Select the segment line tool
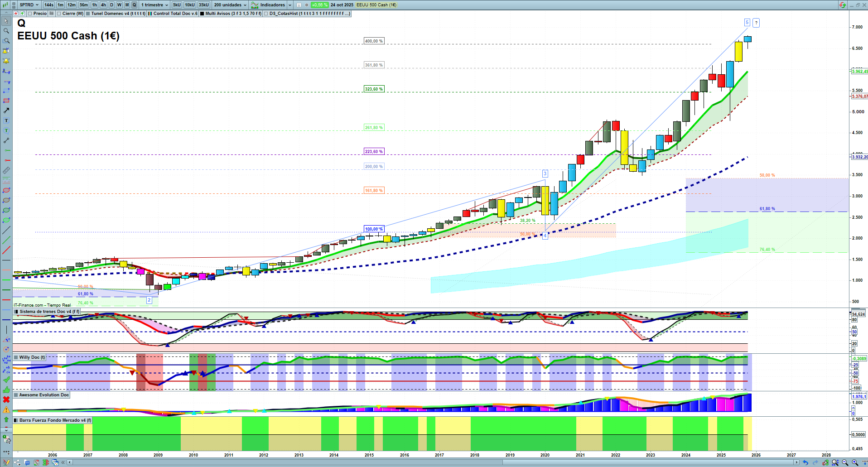Image resolution: width=868 pixels, height=467 pixels. (6, 140)
